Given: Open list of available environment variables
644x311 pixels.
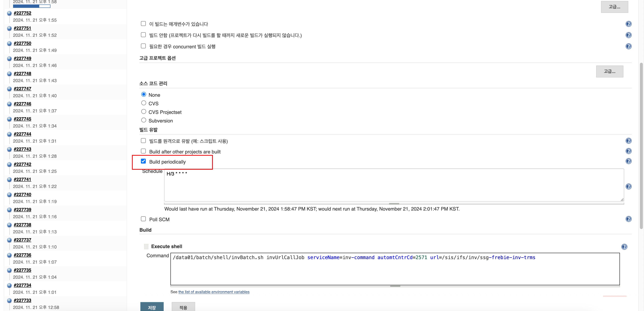Looking at the screenshot, I should (214, 292).
